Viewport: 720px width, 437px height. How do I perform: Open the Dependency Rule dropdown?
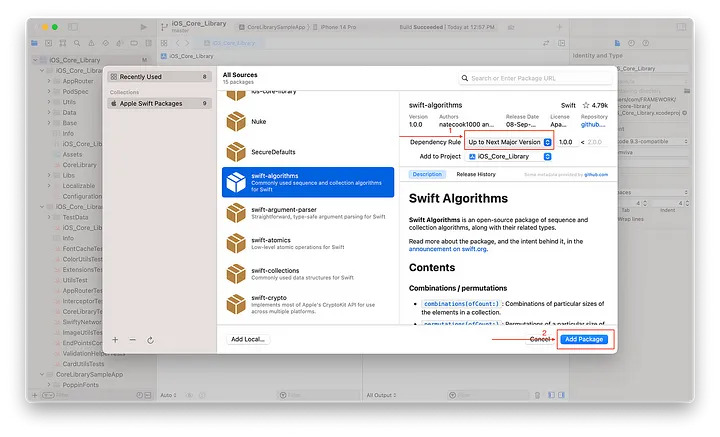point(510,142)
